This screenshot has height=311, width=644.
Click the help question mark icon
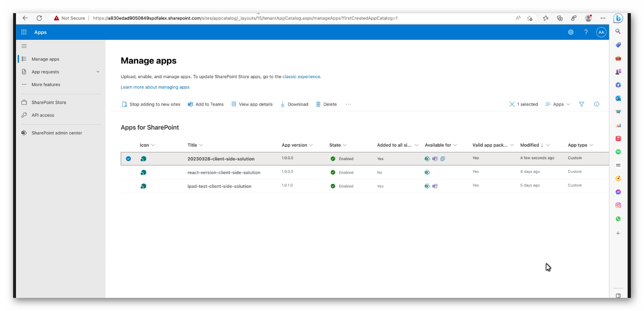click(x=586, y=32)
